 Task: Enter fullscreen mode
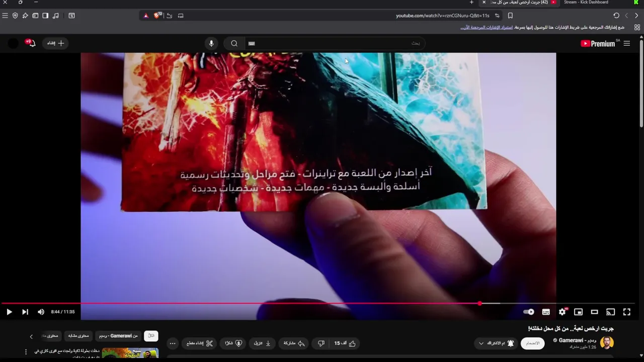(627, 312)
